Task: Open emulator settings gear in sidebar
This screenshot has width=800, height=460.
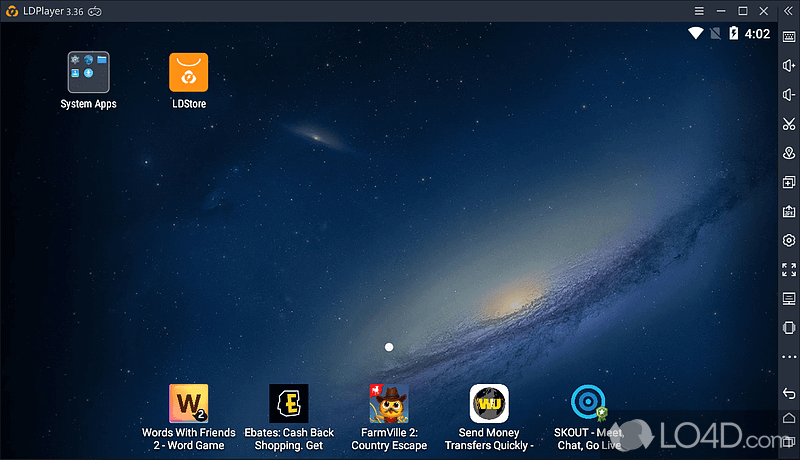Action: click(x=788, y=241)
